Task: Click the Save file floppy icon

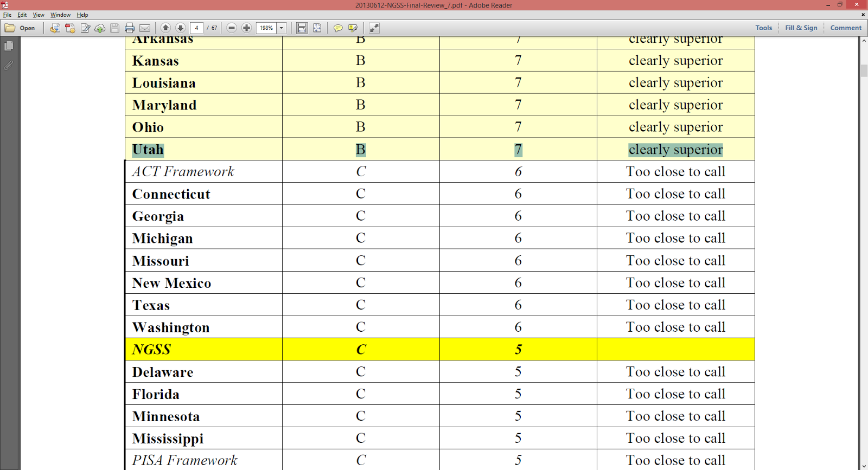Action: coord(114,28)
